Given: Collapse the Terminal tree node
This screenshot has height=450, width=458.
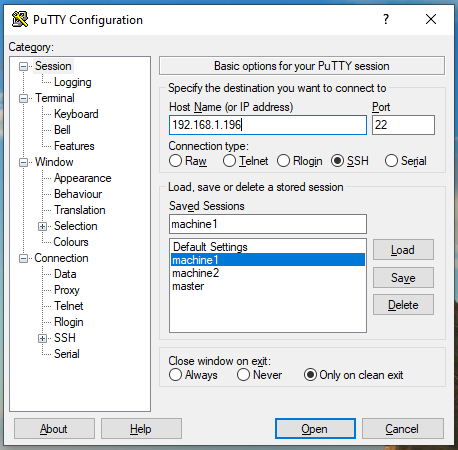Looking at the screenshot, I should 23,98.
